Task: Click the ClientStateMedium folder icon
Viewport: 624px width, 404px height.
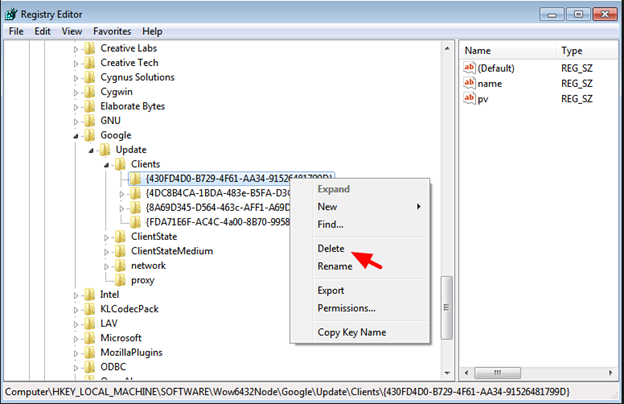Action: coord(120,251)
